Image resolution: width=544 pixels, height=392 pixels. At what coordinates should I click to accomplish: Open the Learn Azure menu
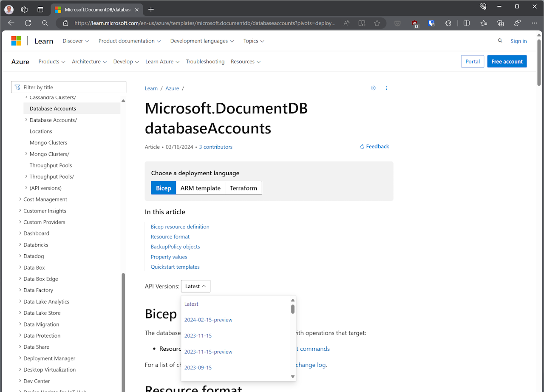(162, 62)
